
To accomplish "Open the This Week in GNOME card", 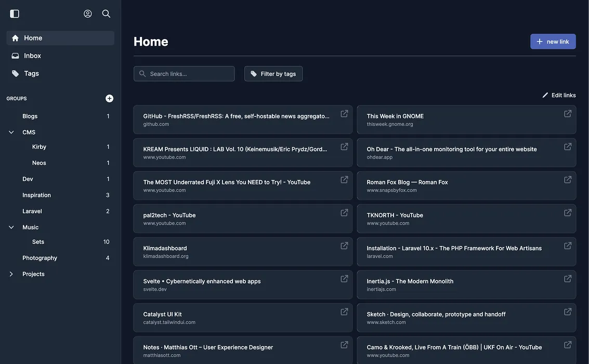I will 466,120.
